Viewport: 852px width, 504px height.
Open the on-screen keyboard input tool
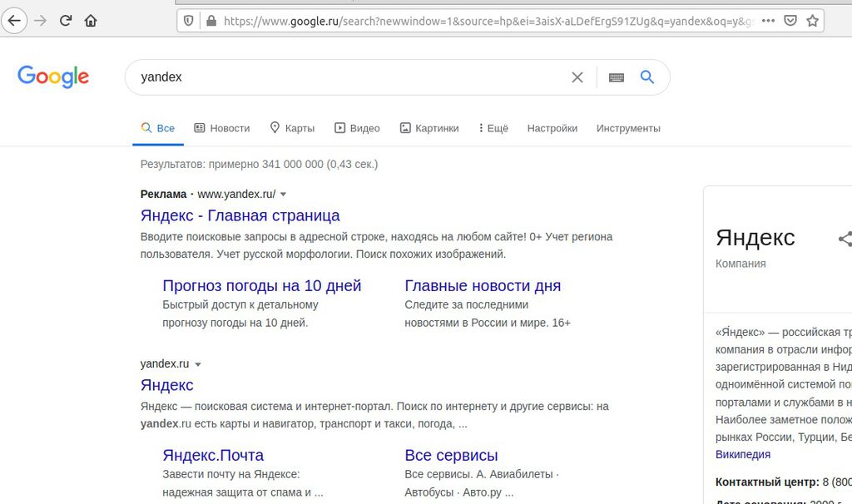pyautogui.click(x=616, y=77)
